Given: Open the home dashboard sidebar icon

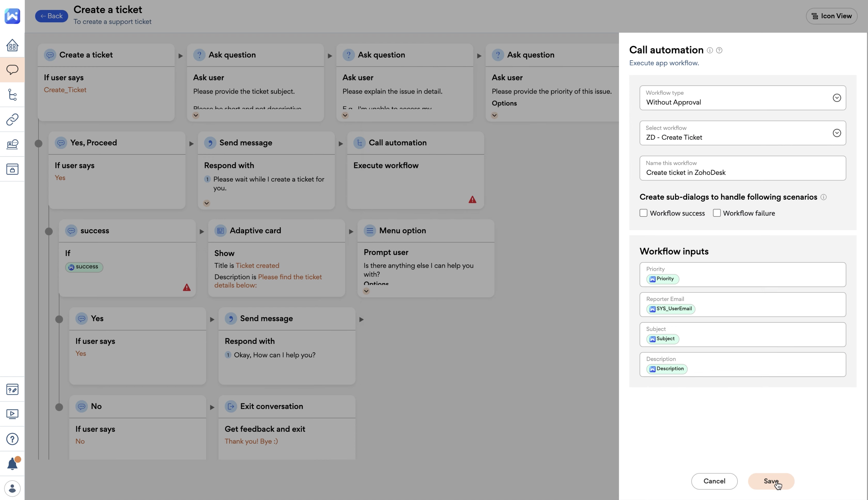Looking at the screenshot, I should (12, 45).
